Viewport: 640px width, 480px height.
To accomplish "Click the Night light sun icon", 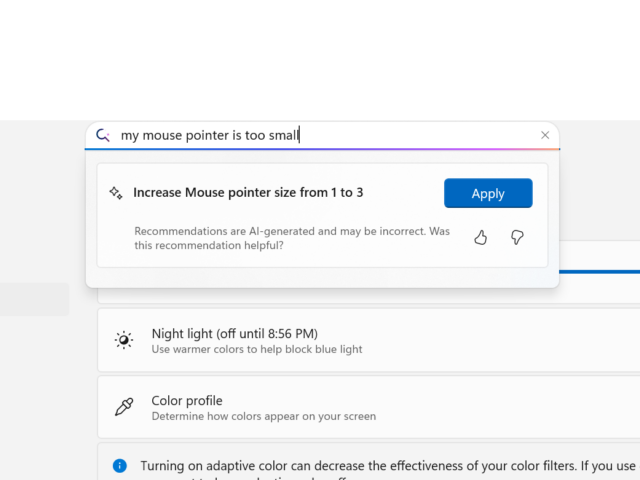I will 124,340.
